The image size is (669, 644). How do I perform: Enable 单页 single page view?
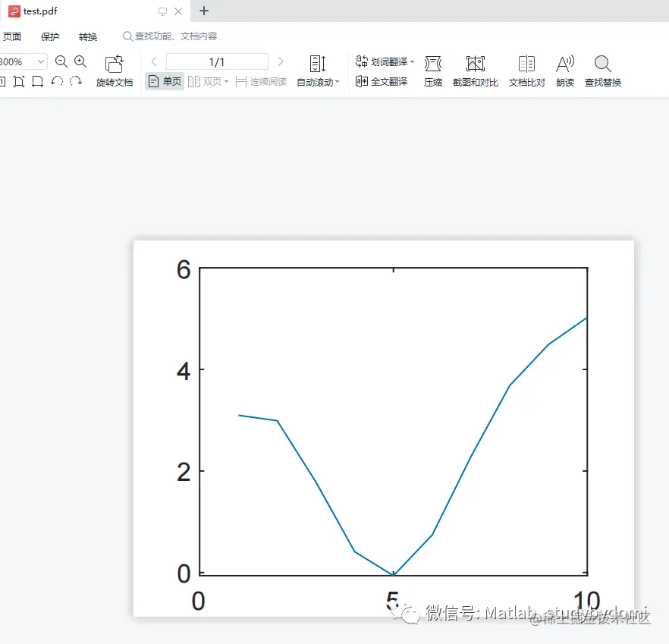[165, 81]
